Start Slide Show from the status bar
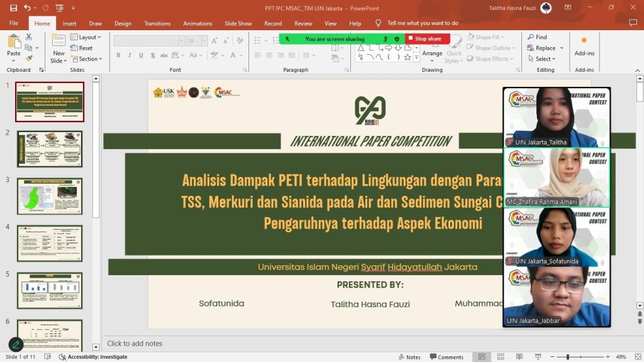Screen dimensions: 644x362 [x=538, y=357]
